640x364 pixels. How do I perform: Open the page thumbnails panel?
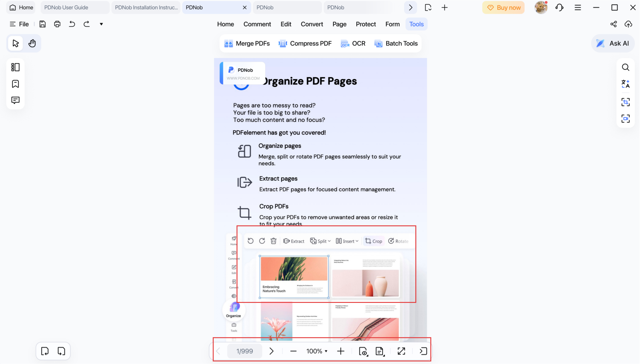(15, 67)
